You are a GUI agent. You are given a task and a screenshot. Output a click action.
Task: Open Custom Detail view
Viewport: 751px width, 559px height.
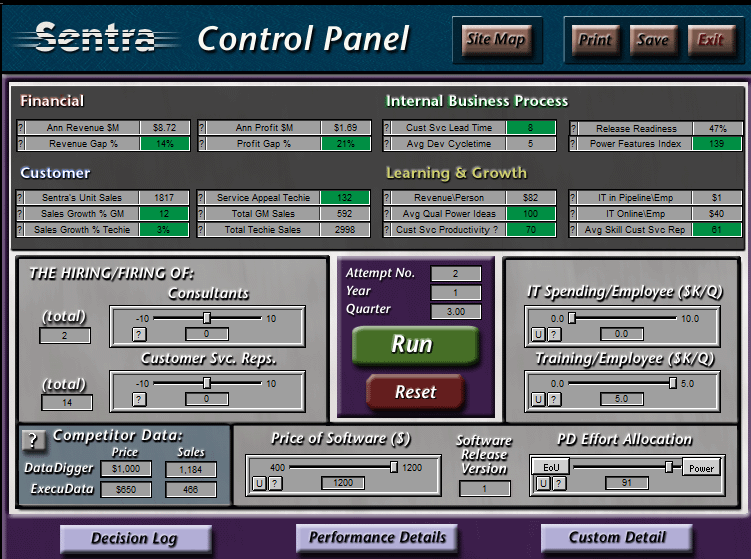click(x=617, y=537)
